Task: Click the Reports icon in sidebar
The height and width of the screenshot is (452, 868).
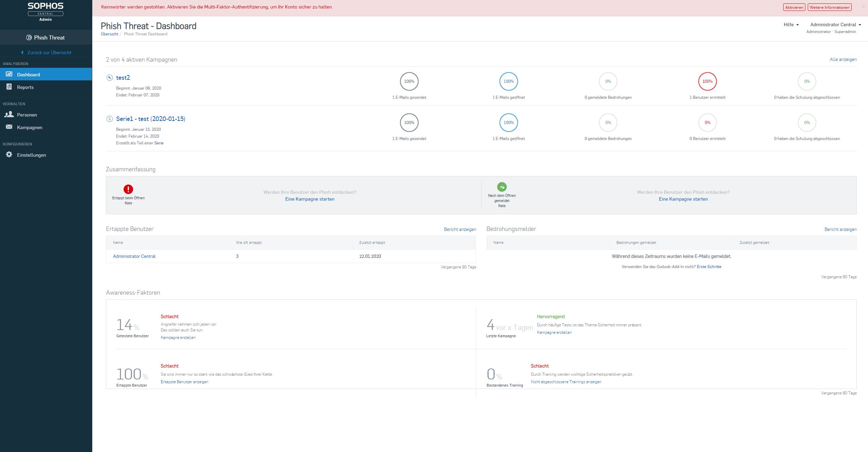Action: 9,87
